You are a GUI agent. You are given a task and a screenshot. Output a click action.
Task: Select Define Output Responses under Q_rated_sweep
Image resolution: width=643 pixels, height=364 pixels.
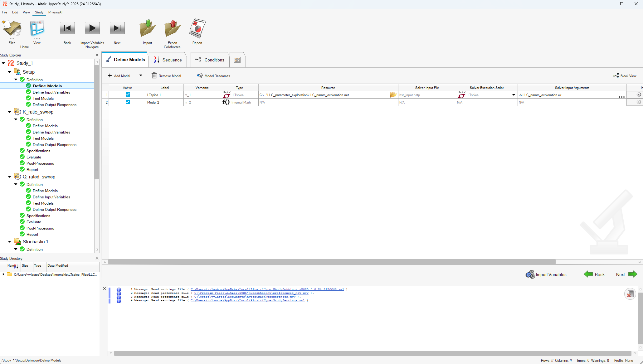coord(54,210)
